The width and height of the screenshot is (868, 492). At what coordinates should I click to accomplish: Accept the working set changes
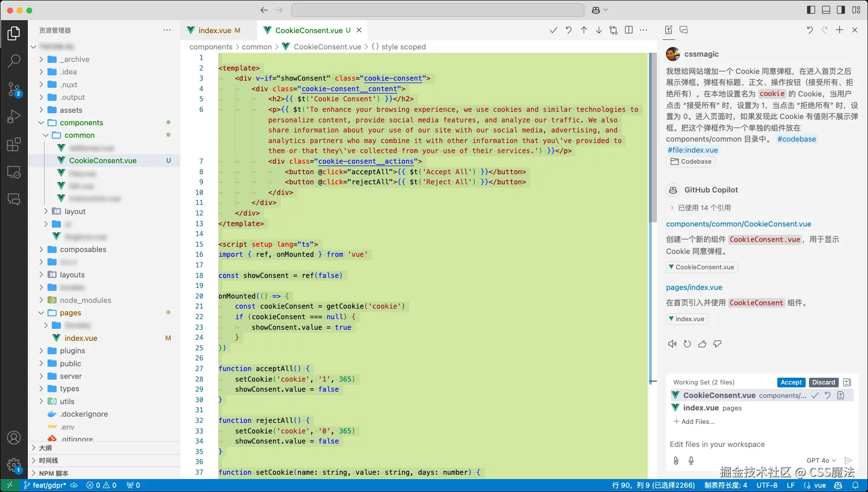(x=791, y=382)
